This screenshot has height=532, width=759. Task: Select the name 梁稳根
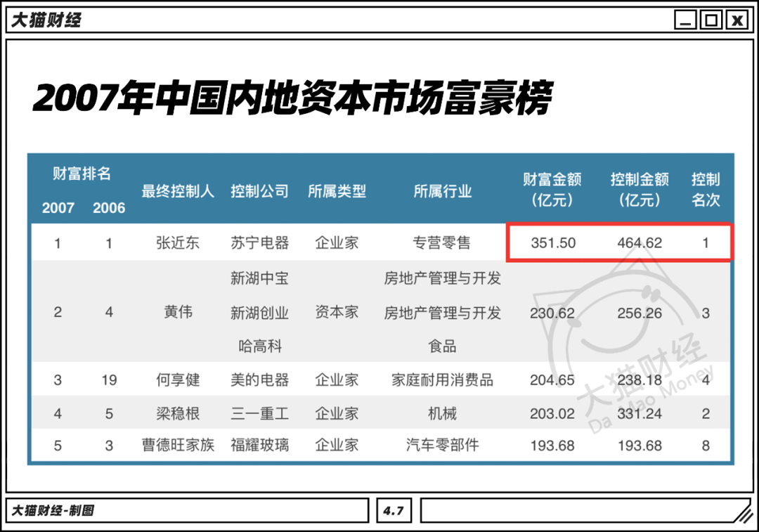[x=178, y=413]
